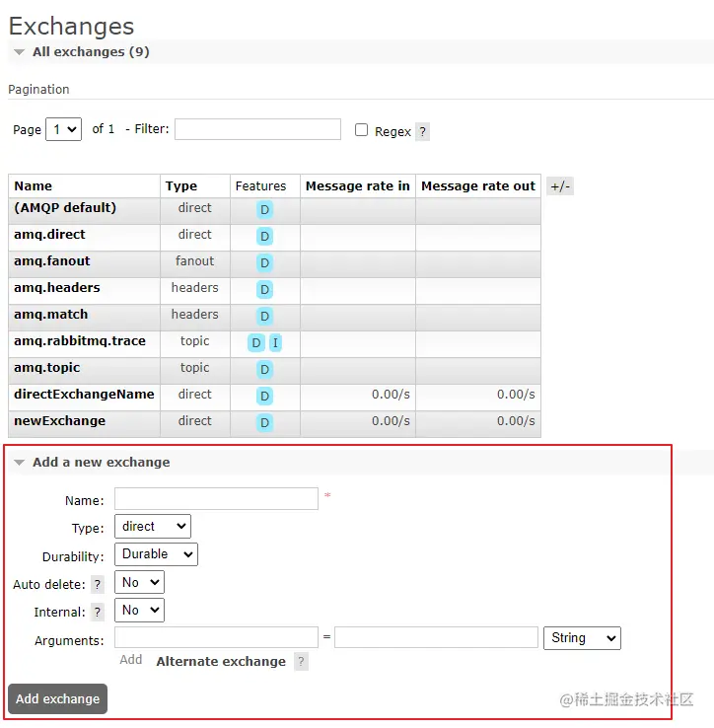714x728 pixels.
Task: Open the amq.headers exchange
Action: (x=57, y=287)
